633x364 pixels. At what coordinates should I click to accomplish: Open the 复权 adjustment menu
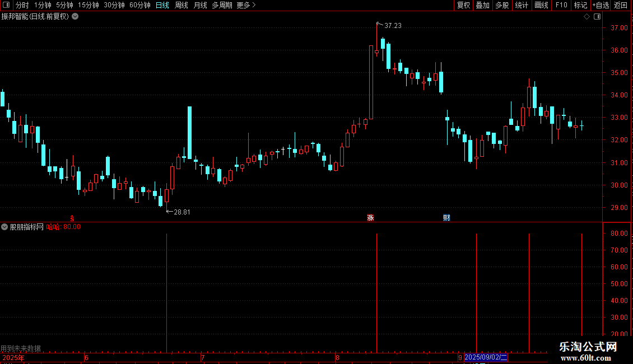click(x=463, y=5)
